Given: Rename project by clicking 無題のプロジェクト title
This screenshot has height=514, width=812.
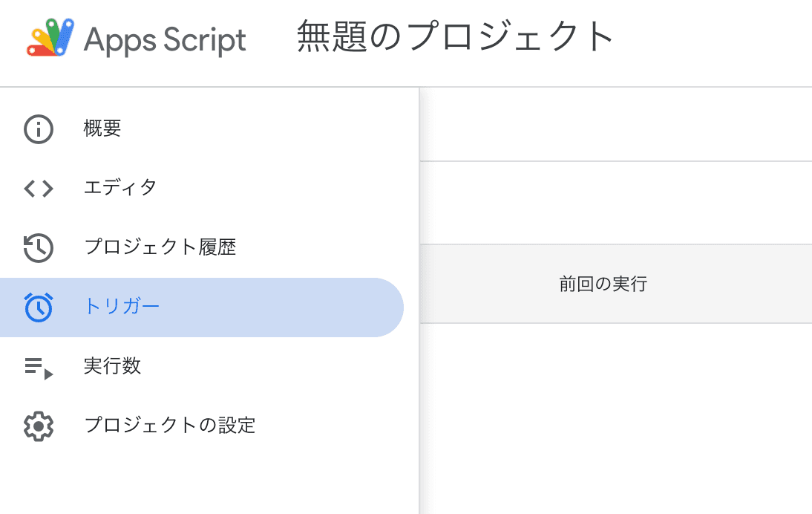Looking at the screenshot, I should tap(456, 37).
